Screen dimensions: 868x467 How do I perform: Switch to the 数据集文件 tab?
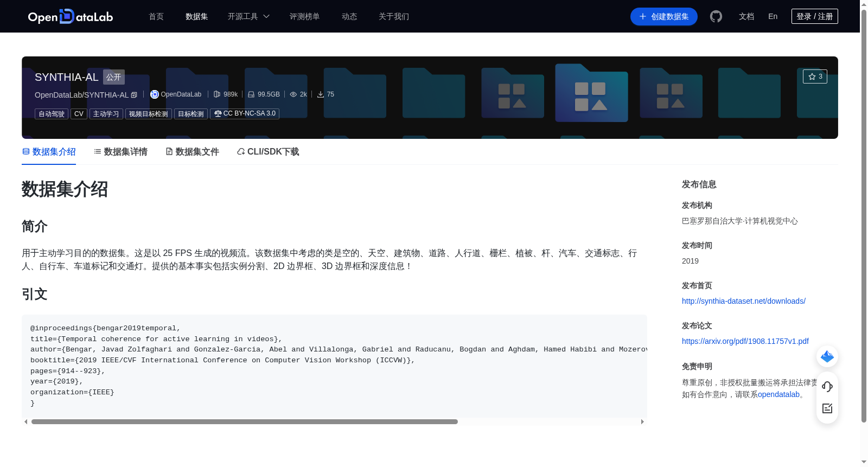pos(192,152)
